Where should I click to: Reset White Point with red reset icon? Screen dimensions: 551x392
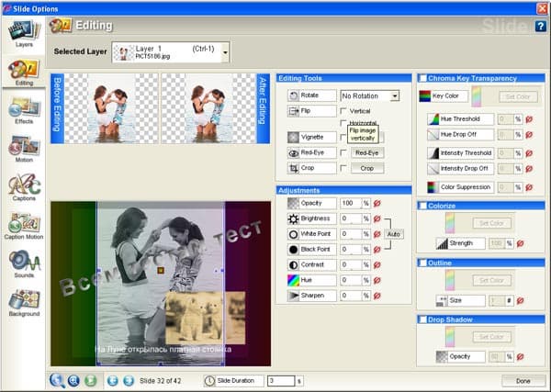pos(377,234)
